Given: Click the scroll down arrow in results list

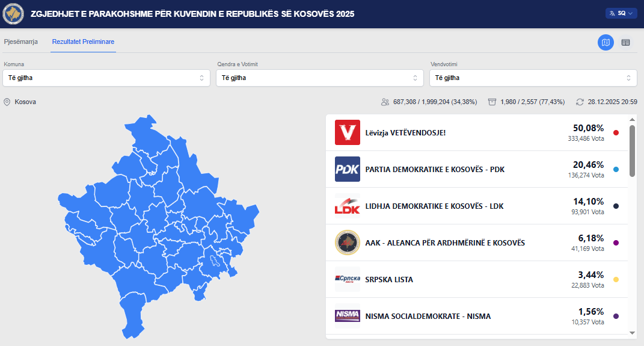Looking at the screenshot, I should pos(632,333).
